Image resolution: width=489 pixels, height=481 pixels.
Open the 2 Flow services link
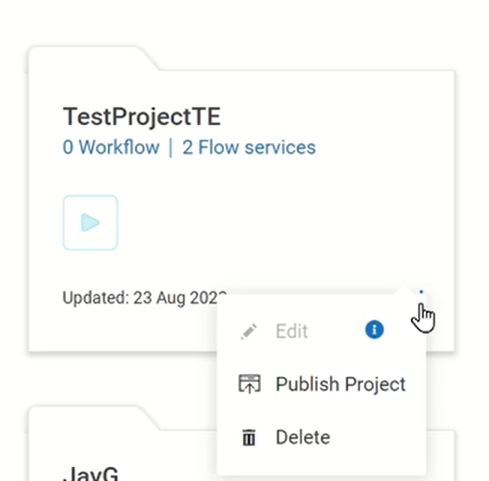point(249,147)
